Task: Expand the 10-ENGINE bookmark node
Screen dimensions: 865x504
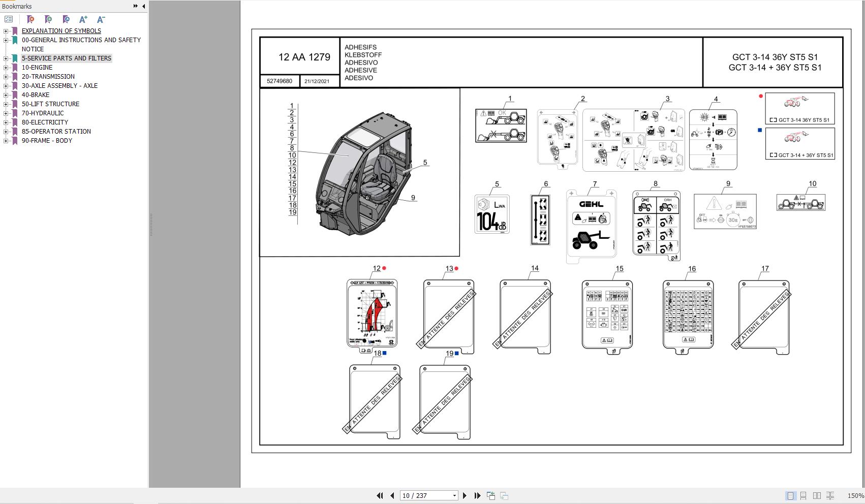Action: [6, 68]
